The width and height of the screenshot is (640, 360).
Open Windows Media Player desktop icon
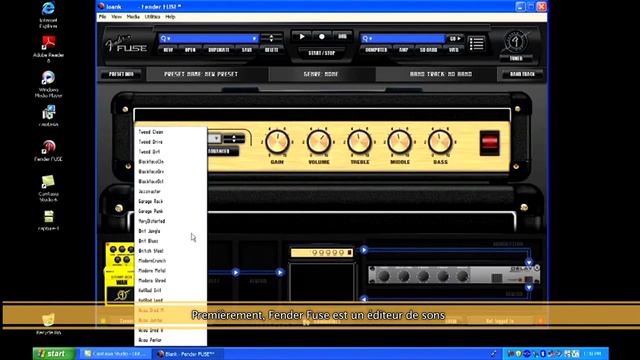point(48,84)
